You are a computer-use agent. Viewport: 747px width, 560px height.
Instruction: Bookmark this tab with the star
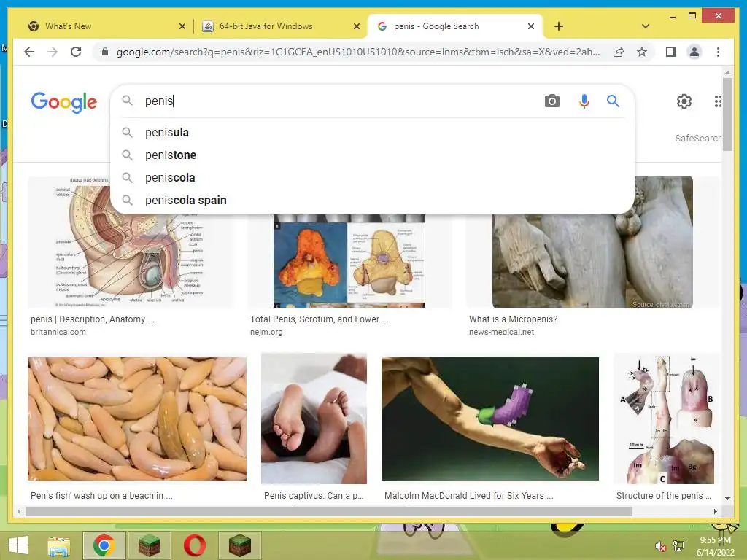tap(642, 52)
